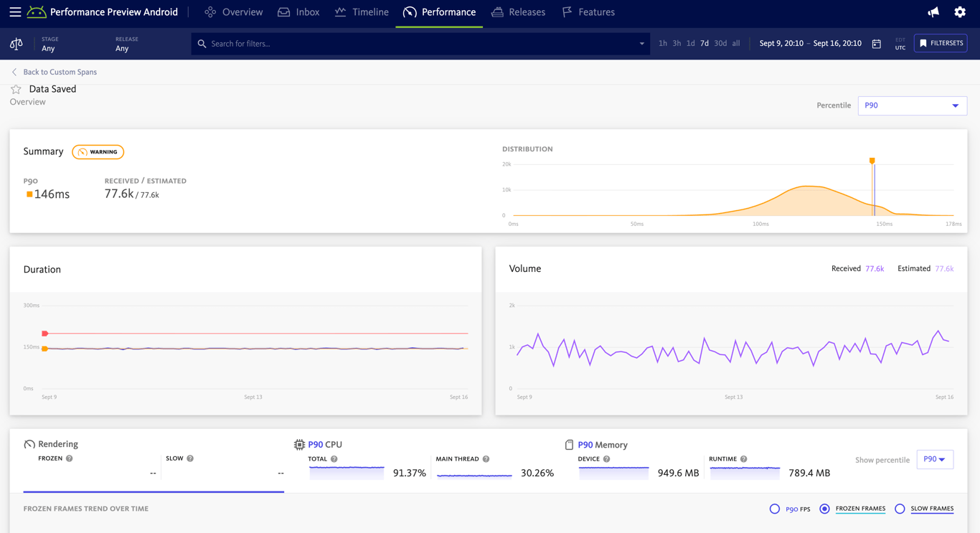This screenshot has height=533, width=980.
Task: Click the help icon beside Main Thread
Action: click(x=486, y=459)
